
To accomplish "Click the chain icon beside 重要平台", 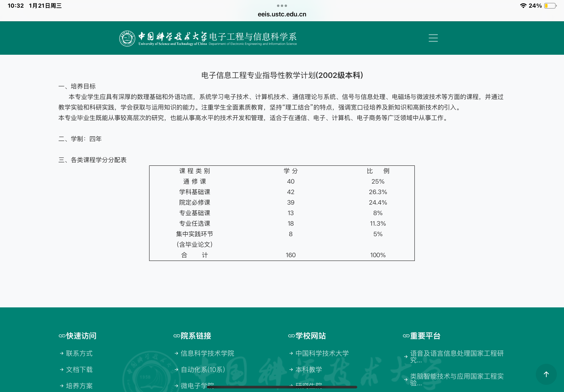I will coord(406,336).
